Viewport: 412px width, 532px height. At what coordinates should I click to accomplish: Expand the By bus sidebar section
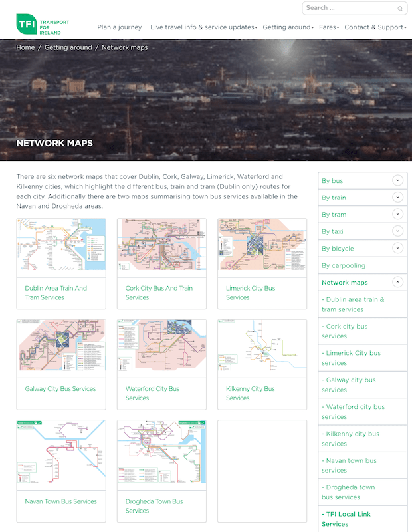(x=397, y=180)
